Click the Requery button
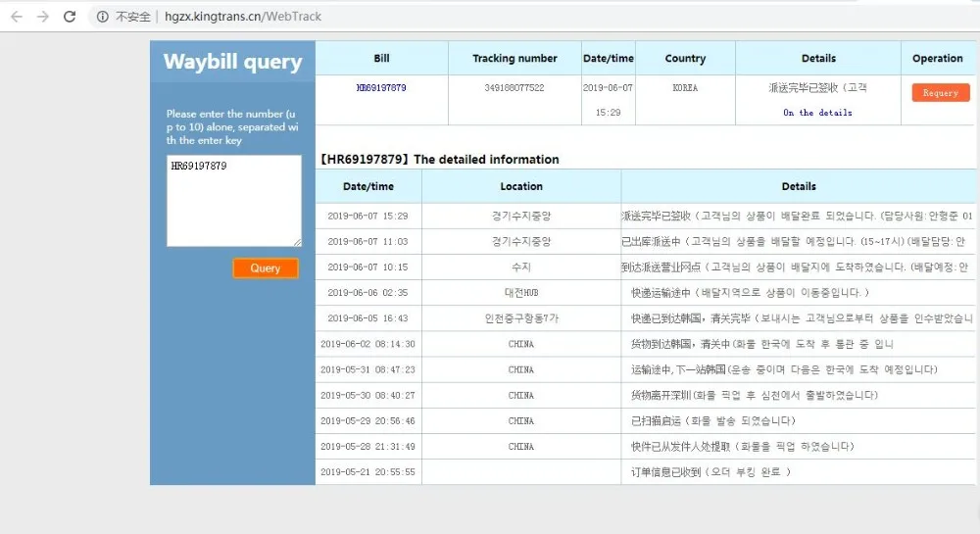 coord(940,92)
